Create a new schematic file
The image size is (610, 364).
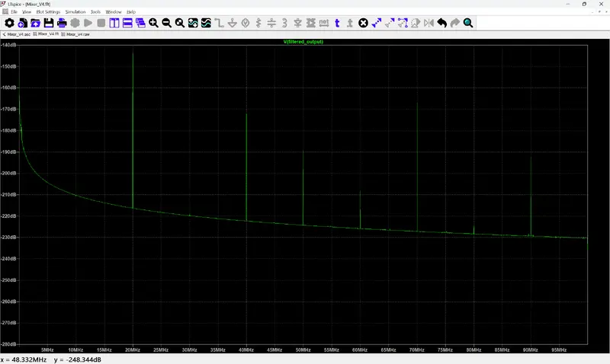click(x=23, y=23)
